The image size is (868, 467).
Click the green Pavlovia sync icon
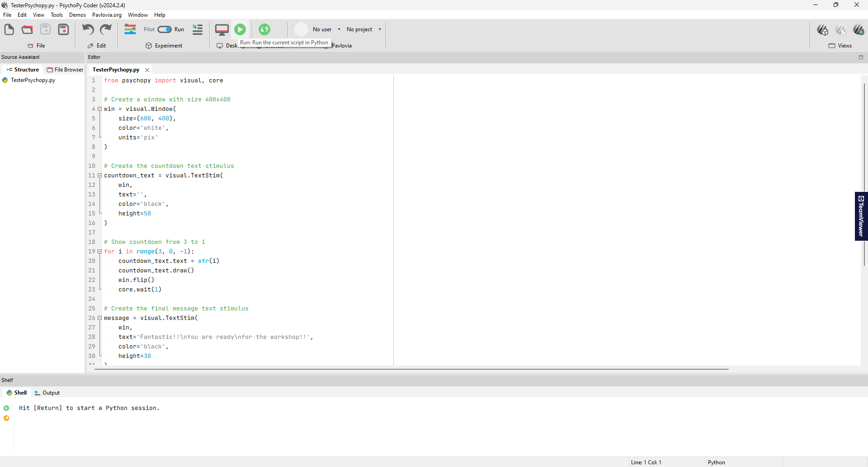tap(264, 29)
